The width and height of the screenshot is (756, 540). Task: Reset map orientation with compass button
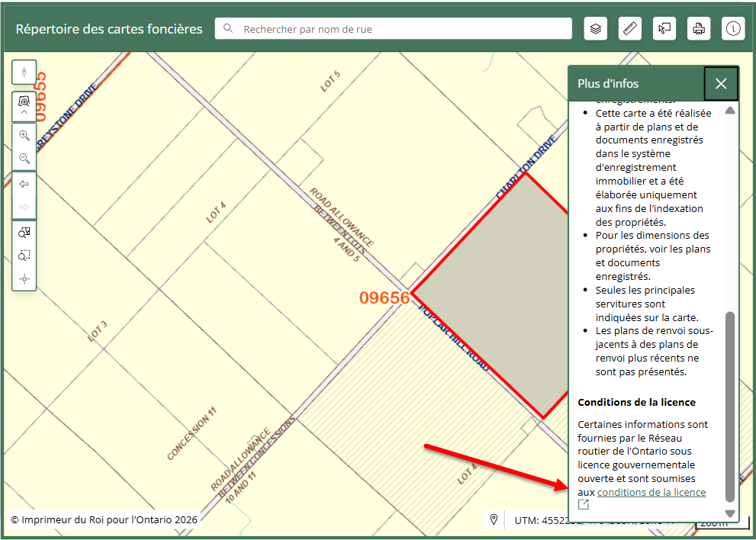(x=24, y=72)
